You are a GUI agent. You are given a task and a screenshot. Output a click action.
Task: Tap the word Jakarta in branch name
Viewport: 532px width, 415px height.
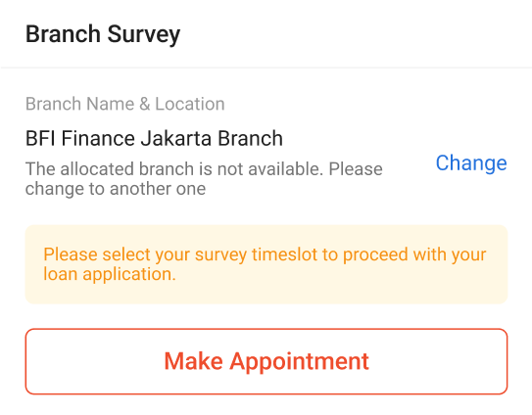176,139
